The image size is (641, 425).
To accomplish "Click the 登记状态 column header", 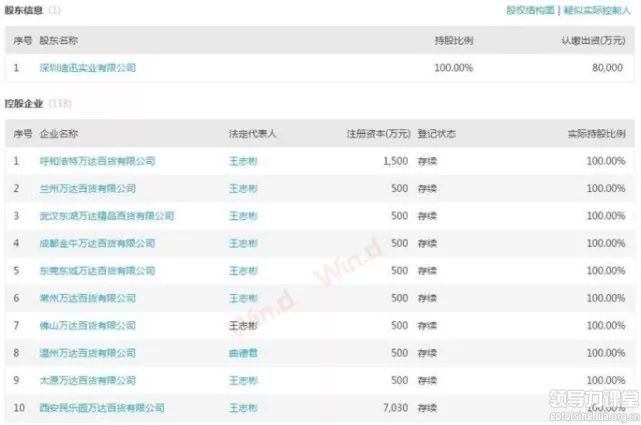I will click(x=437, y=134).
